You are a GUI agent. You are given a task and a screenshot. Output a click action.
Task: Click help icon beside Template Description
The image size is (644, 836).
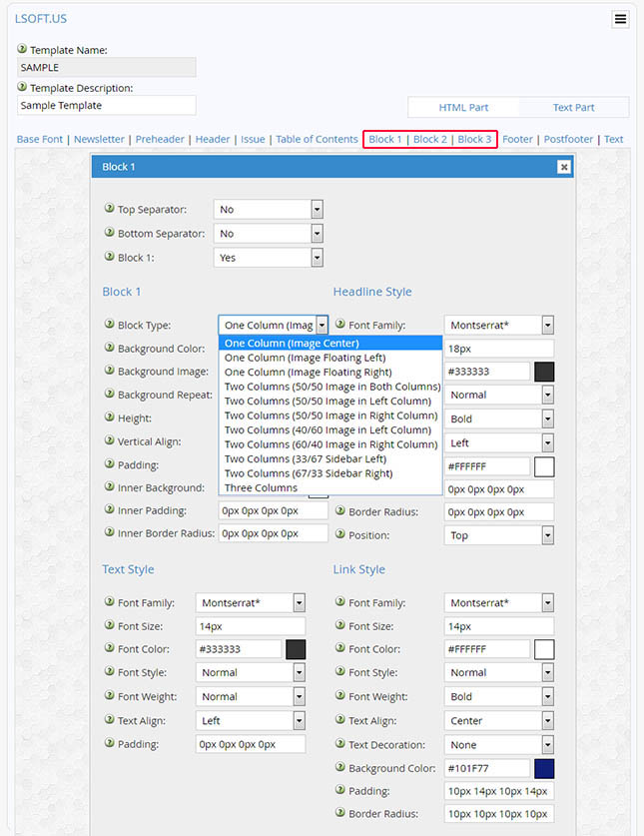tap(22, 86)
